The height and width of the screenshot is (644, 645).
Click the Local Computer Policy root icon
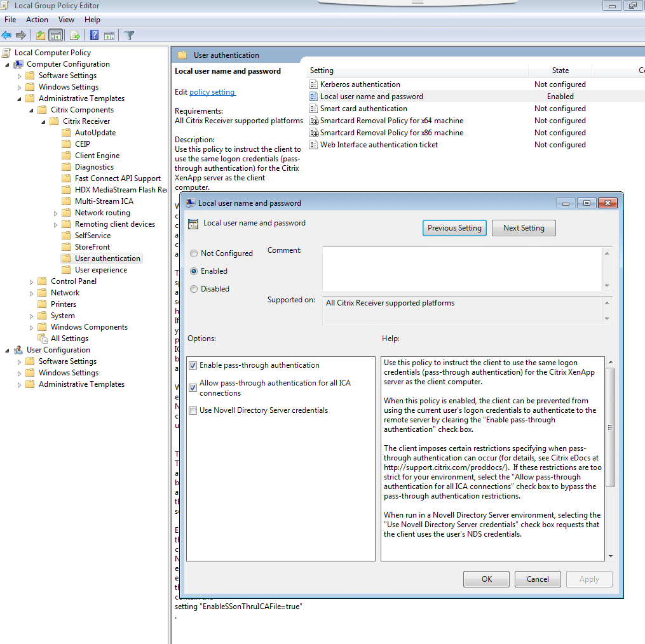[6, 53]
